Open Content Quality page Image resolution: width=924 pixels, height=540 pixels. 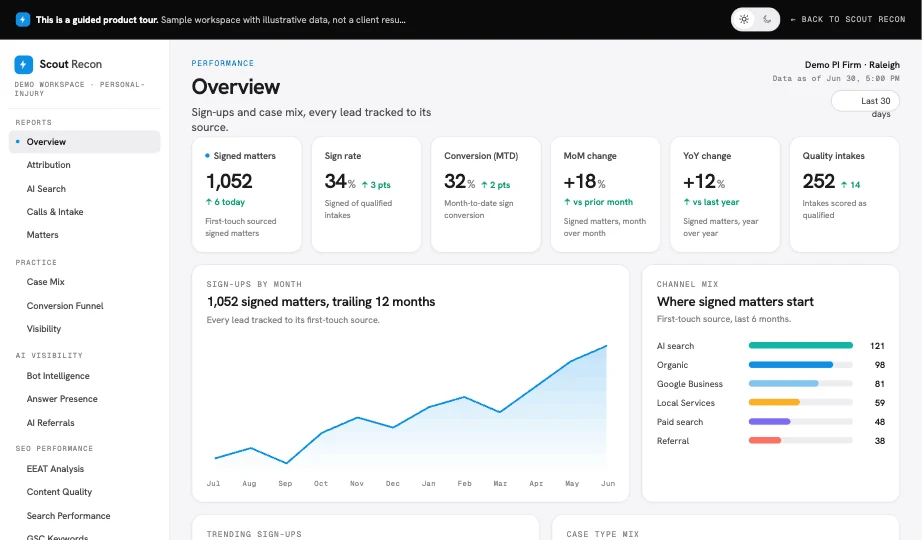click(59, 492)
